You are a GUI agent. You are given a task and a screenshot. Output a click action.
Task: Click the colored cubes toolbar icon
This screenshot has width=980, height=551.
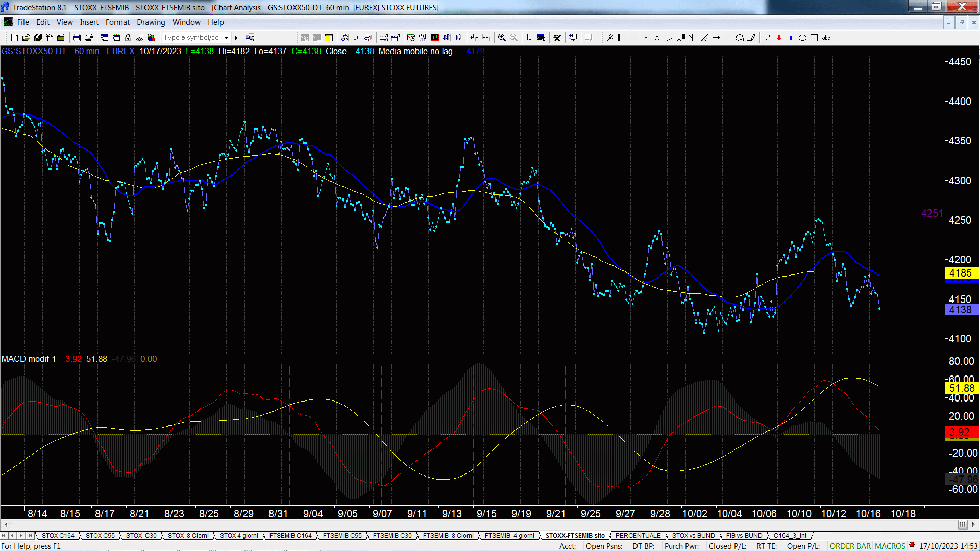click(151, 37)
